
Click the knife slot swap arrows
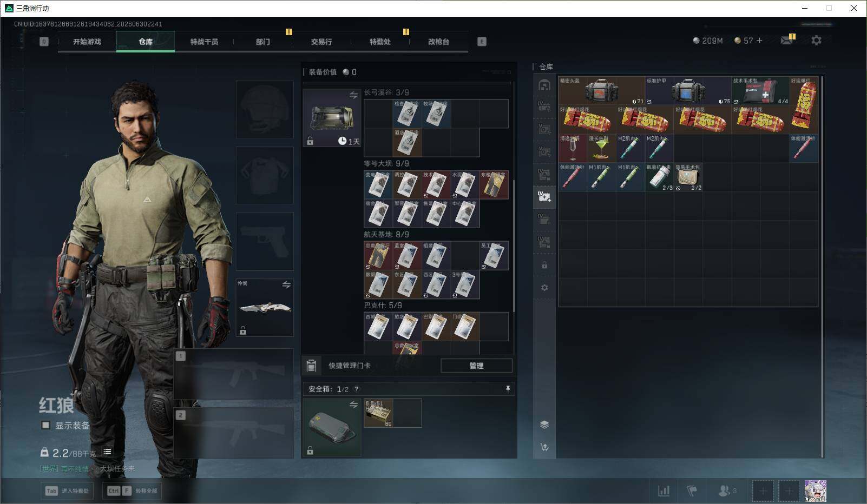pos(286,284)
